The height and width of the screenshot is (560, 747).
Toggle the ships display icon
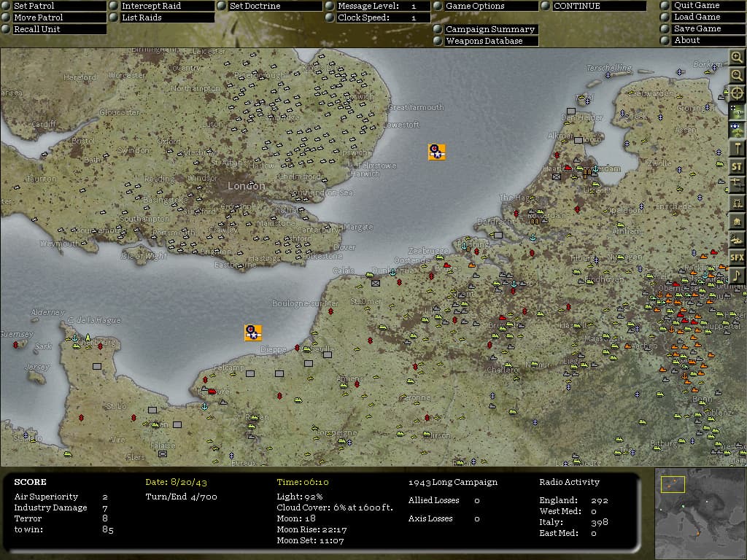(x=737, y=239)
